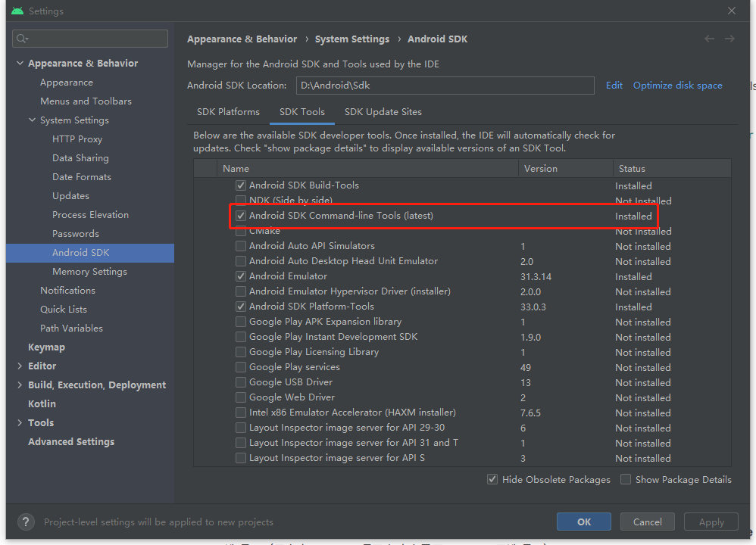Click the back navigation arrow
Viewport: 756px width, 545px height.
tap(709, 39)
